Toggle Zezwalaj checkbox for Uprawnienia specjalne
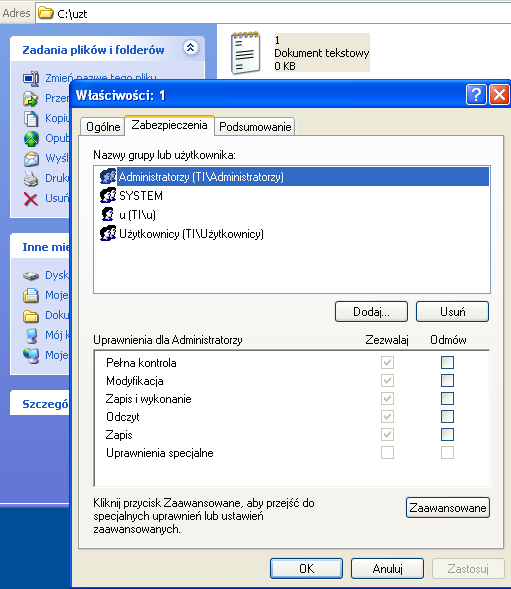This screenshot has height=589, width=511. (387, 453)
